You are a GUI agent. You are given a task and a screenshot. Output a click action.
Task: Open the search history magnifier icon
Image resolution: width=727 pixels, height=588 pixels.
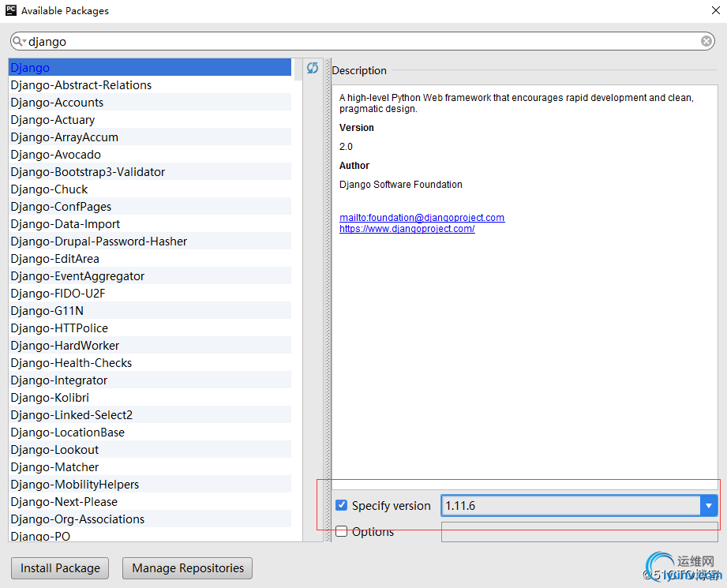(18, 41)
